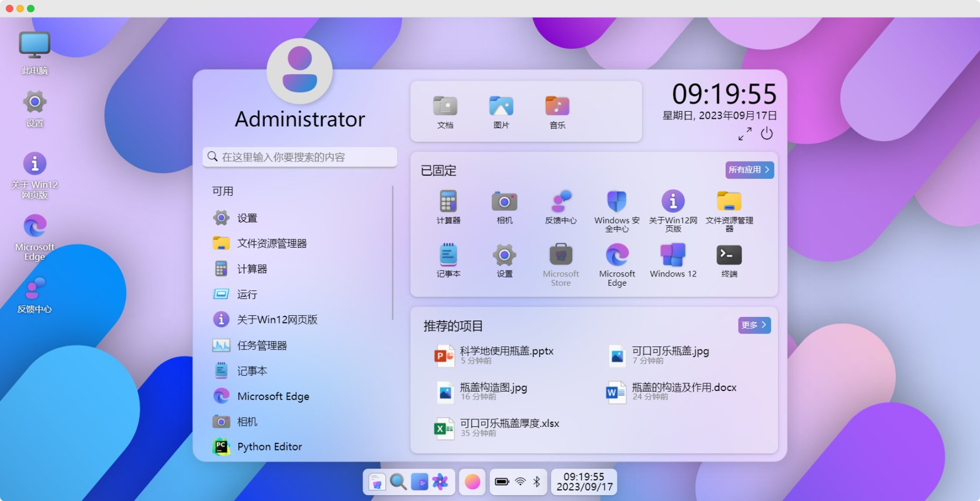The image size is (980, 501).
Task: Click the Administrator user avatar
Action: coord(300,71)
